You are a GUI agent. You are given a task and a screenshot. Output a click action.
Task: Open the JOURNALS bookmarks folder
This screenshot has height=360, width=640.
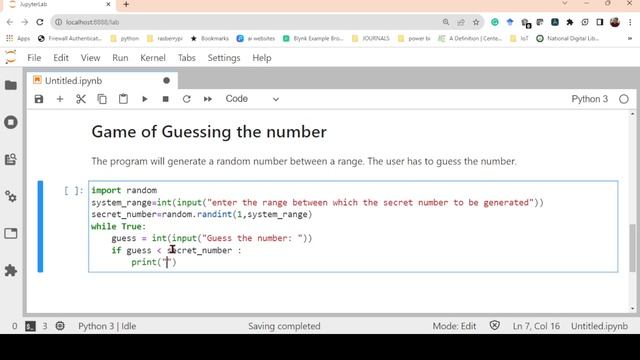pyautogui.click(x=371, y=38)
